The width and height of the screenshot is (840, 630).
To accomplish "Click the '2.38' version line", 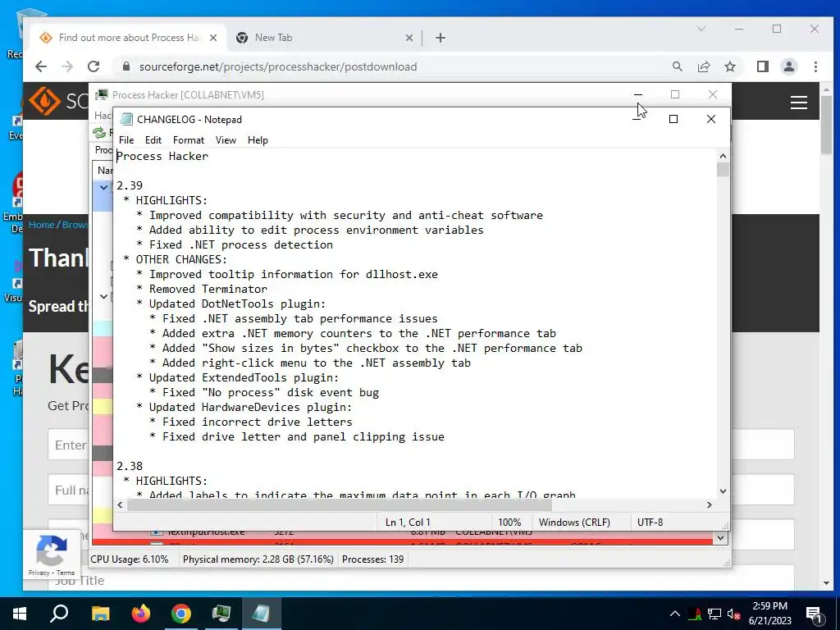I will (x=130, y=466).
